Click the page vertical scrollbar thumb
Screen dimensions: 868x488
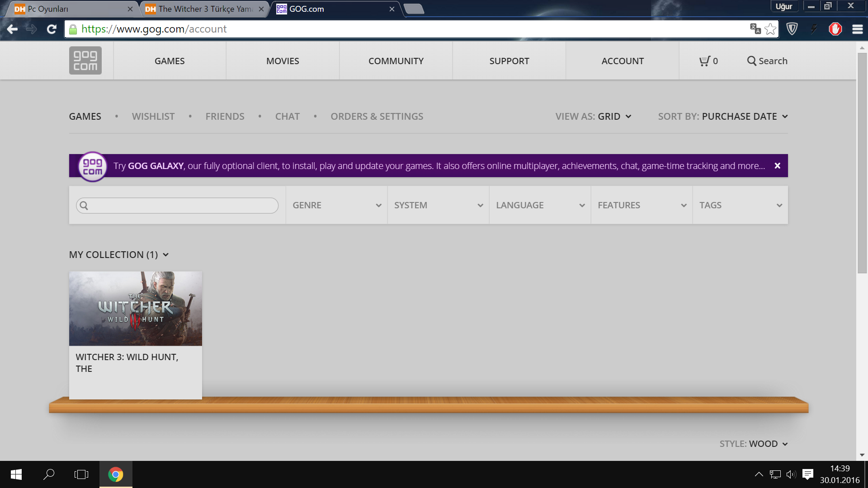(862, 163)
